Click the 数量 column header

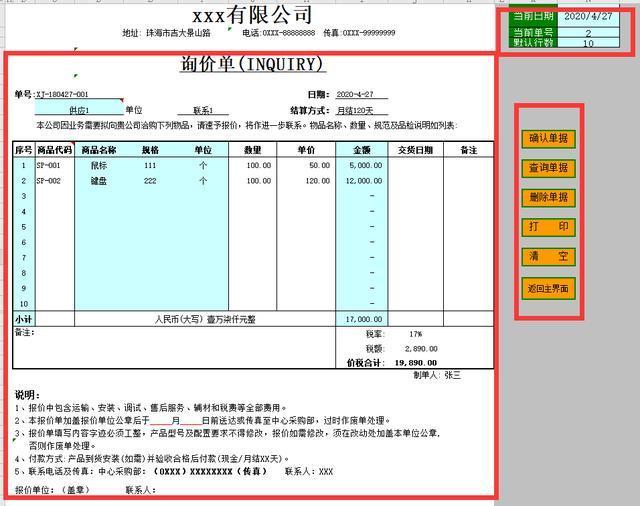click(253, 150)
